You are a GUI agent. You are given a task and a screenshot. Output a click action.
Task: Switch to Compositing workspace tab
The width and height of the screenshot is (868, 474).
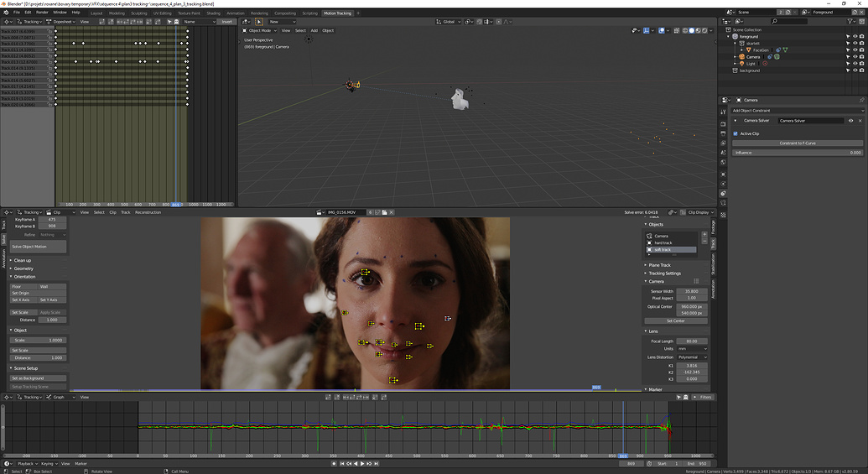click(285, 13)
